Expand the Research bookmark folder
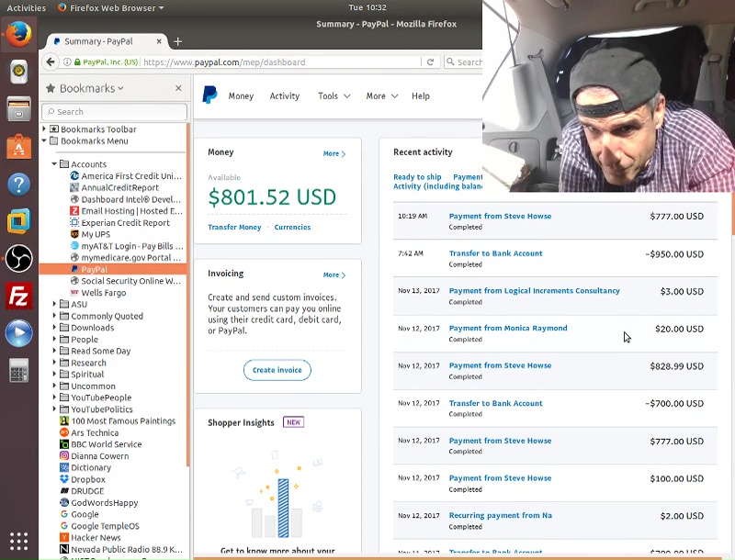The width and height of the screenshot is (735, 560). [x=54, y=363]
